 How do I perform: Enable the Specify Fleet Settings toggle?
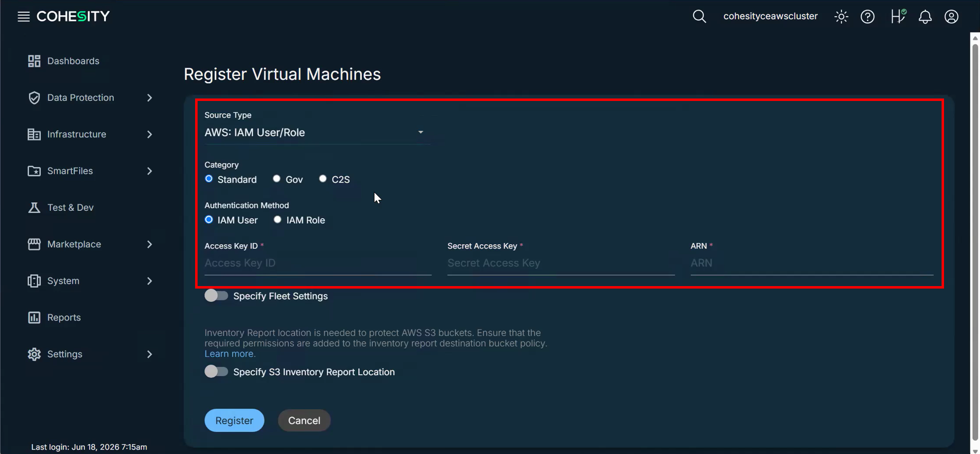(x=216, y=296)
